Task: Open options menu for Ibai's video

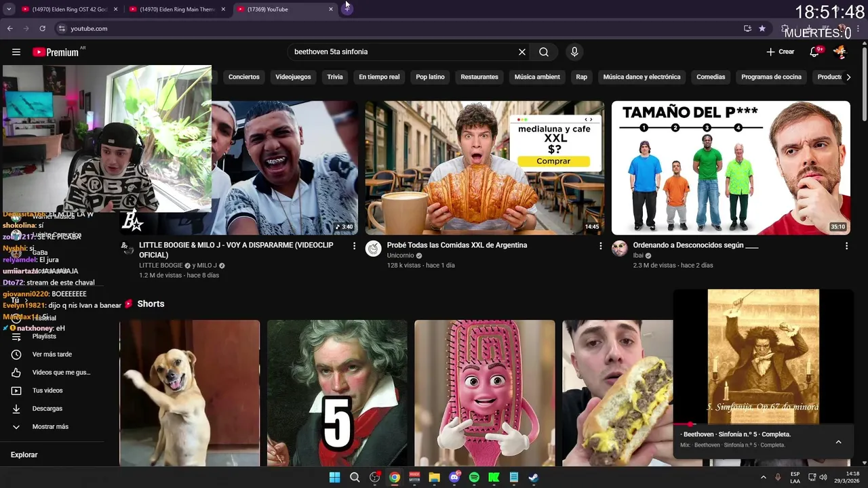Action: (846, 246)
